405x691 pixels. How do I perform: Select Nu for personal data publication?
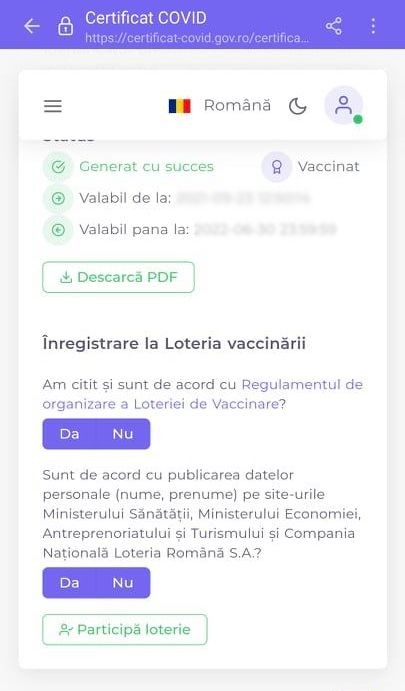click(x=123, y=583)
